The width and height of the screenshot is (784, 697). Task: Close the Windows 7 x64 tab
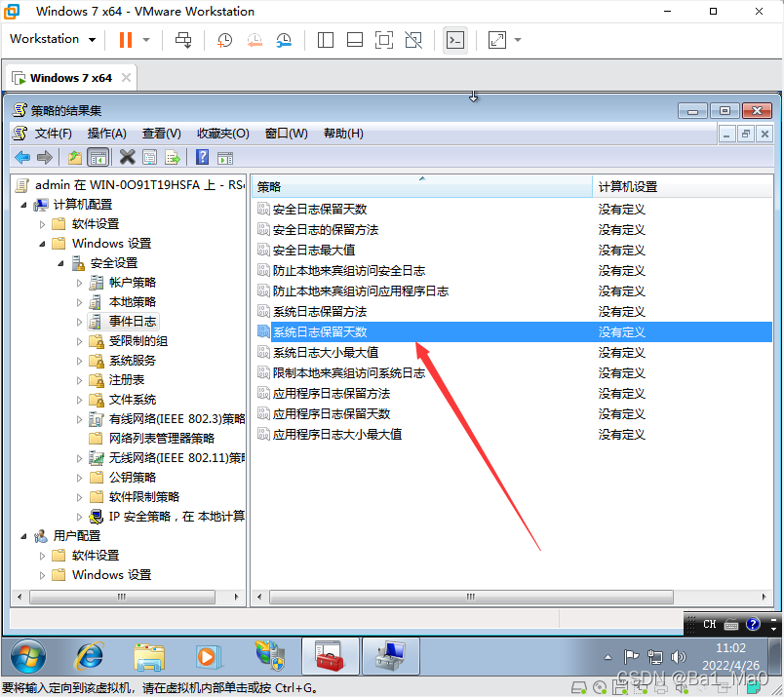pos(126,78)
